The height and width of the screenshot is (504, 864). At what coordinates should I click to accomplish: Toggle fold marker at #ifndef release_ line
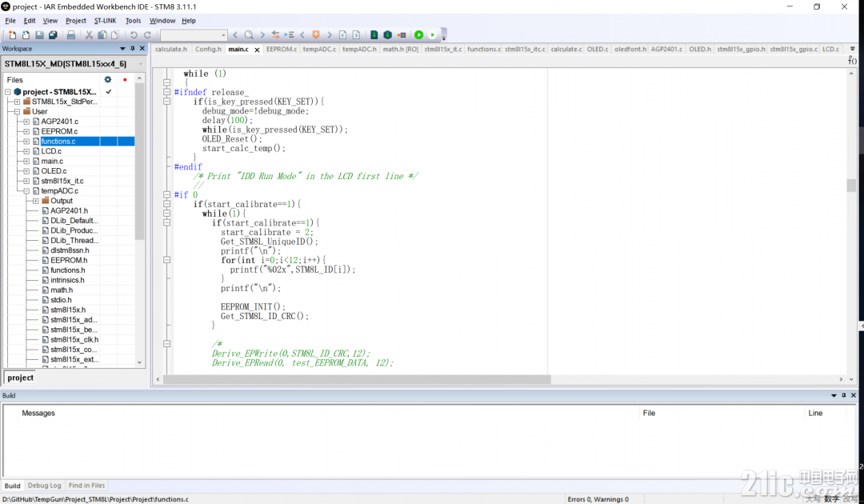click(x=166, y=92)
